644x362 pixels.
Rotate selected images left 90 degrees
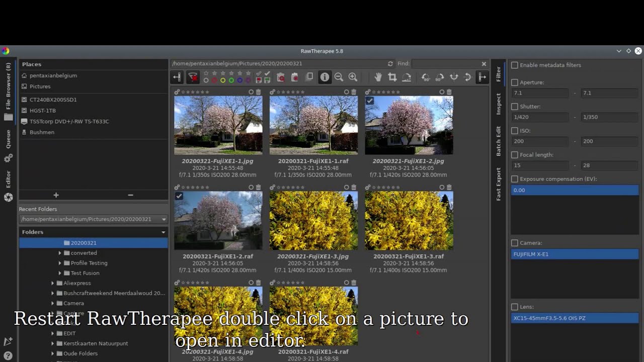426,77
